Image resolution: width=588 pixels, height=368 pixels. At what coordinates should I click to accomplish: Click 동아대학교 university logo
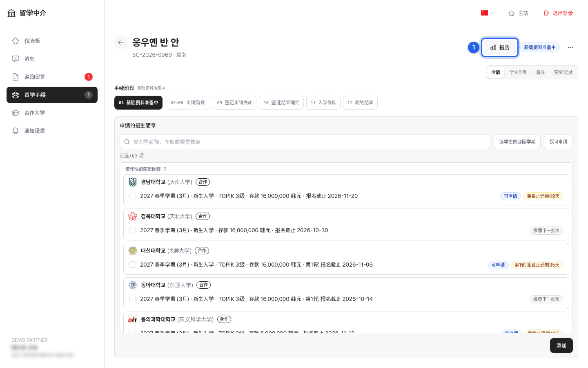coord(133,285)
